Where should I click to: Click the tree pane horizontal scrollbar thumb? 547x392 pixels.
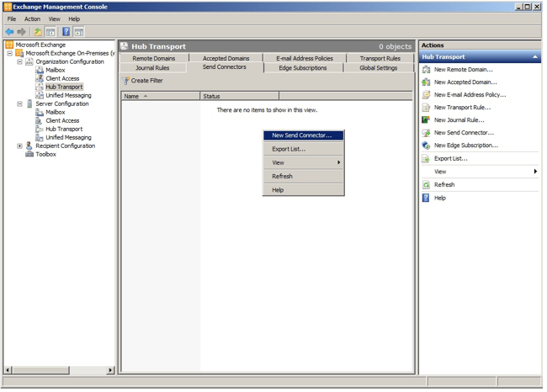click(x=40, y=370)
